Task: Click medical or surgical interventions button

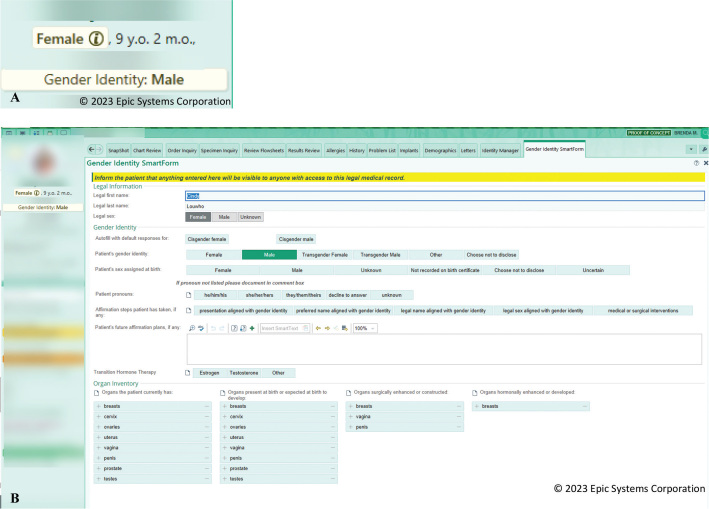Action: coord(643,311)
